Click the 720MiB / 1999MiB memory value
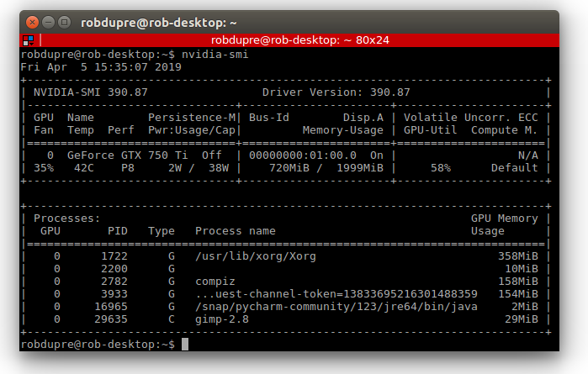Screen dimensions: 588x374 326,168
